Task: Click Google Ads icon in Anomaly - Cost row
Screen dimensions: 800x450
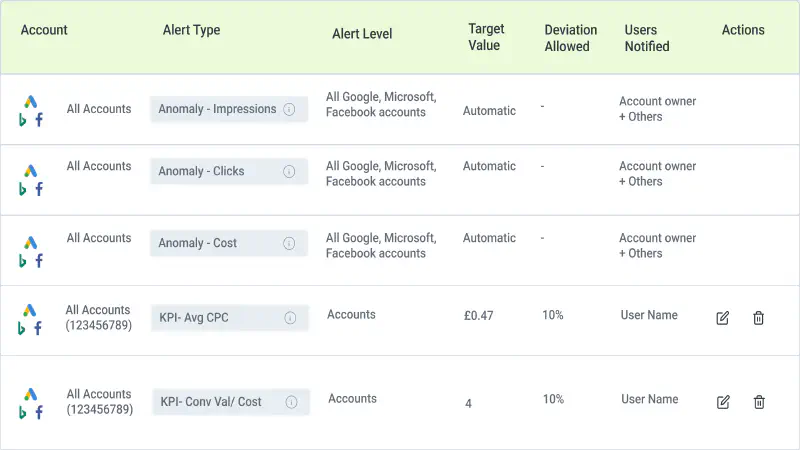Action: [31, 242]
